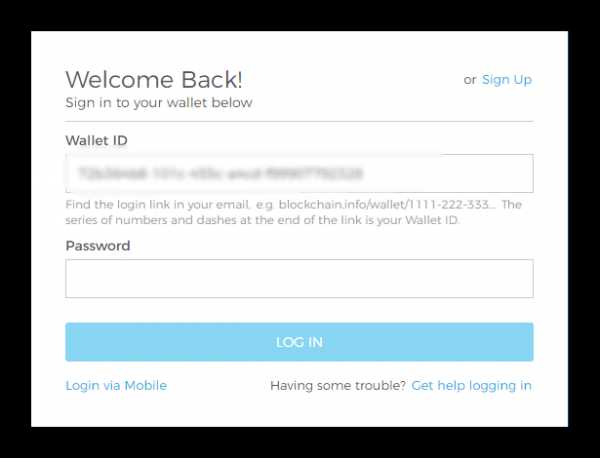Focus the Wallet ID input field
The width and height of the screenshot is (600, 458).
coord(299,173)
